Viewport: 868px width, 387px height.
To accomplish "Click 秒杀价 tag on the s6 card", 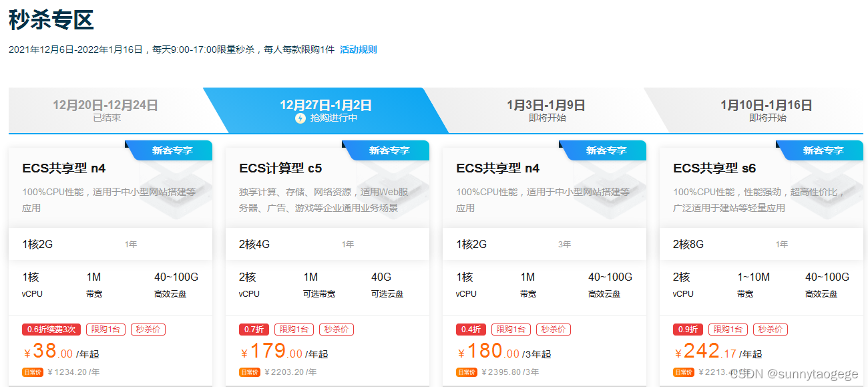I will [770, 330].
